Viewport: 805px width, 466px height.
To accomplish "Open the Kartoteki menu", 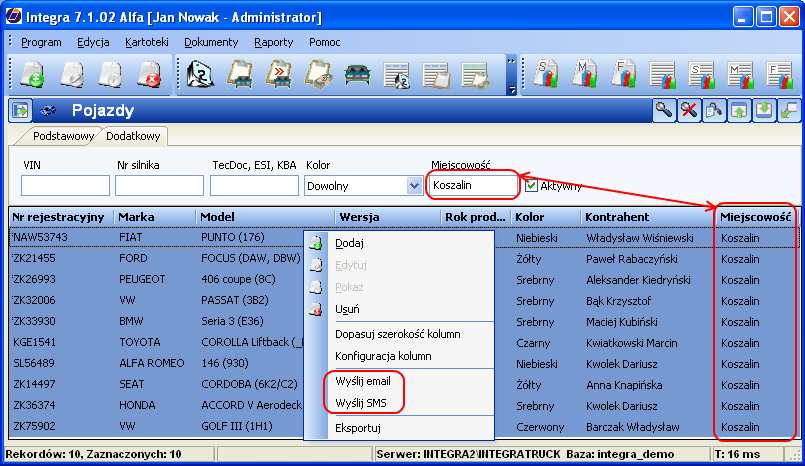I will [147, 42].
